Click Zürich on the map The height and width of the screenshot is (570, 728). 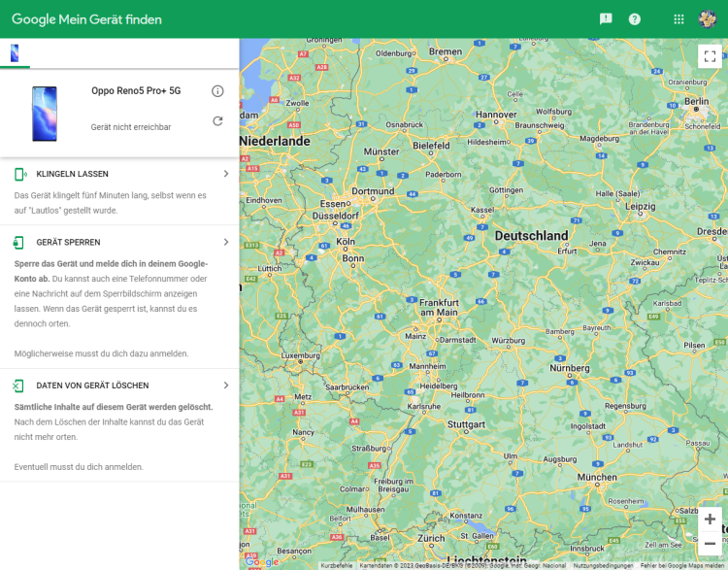point(431,538)
